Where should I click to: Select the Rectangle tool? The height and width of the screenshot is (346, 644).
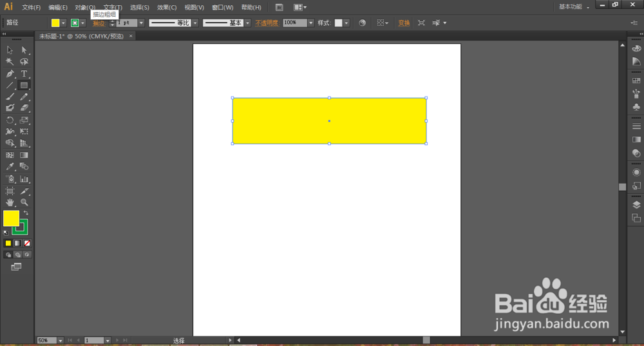24,86
